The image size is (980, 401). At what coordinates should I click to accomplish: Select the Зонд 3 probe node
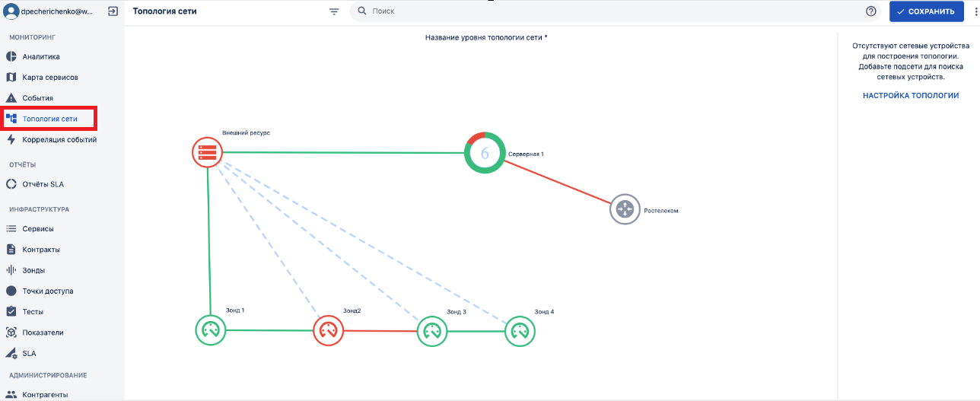[x=432, y=331]
